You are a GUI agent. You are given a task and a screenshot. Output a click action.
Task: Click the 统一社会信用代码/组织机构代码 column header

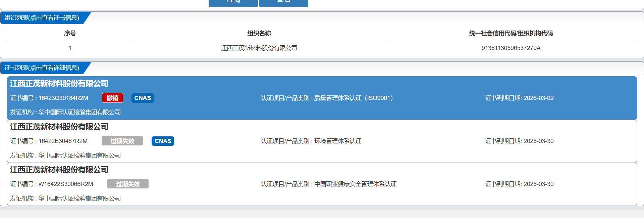tap(511, 33)
